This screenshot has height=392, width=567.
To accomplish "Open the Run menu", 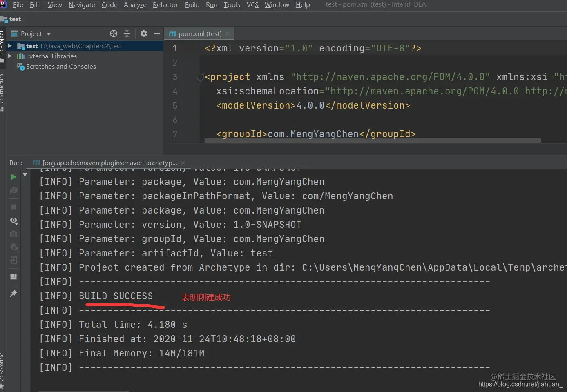I will coord(212,5).
